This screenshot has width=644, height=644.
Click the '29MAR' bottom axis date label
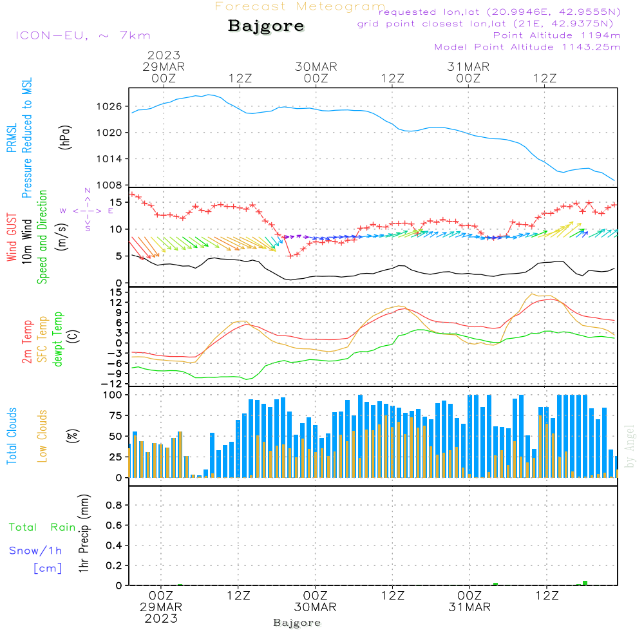click(x=161, y=607)
